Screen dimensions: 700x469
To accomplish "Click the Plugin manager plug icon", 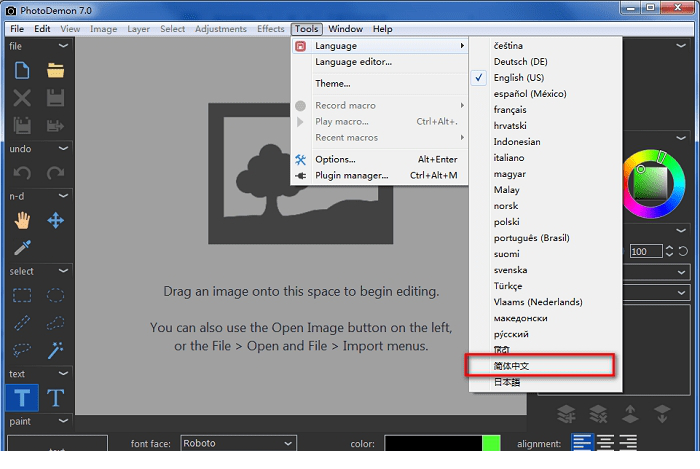I will click(x=300, y=175).
